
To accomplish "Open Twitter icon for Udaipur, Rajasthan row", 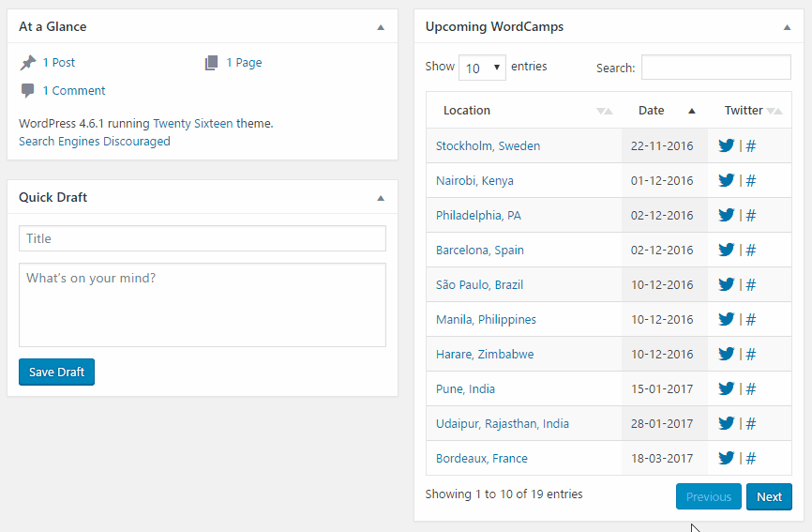I will tap(726, 423).
